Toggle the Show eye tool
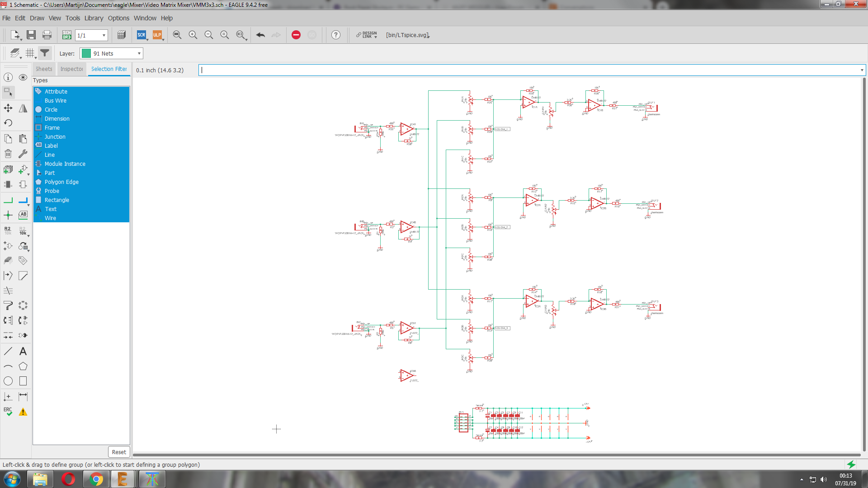The height and width of the screenshot is (488, 868). pyautogui.click(x=23, y=77)
